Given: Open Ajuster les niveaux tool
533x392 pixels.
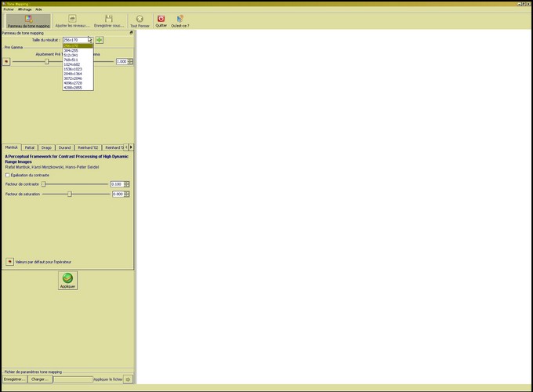Looking at the screenshot, I should coord(72,20).
